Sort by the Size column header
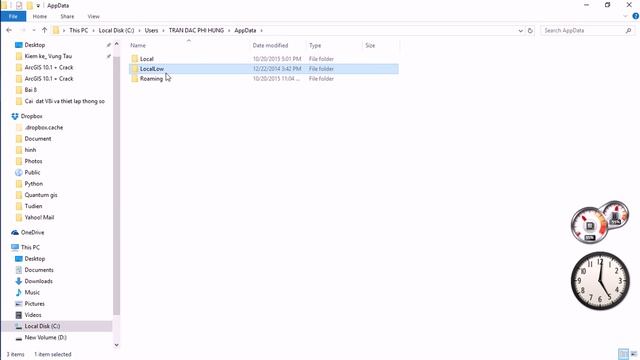The height and width of the screenshot is (360, 640). point(370,45)
